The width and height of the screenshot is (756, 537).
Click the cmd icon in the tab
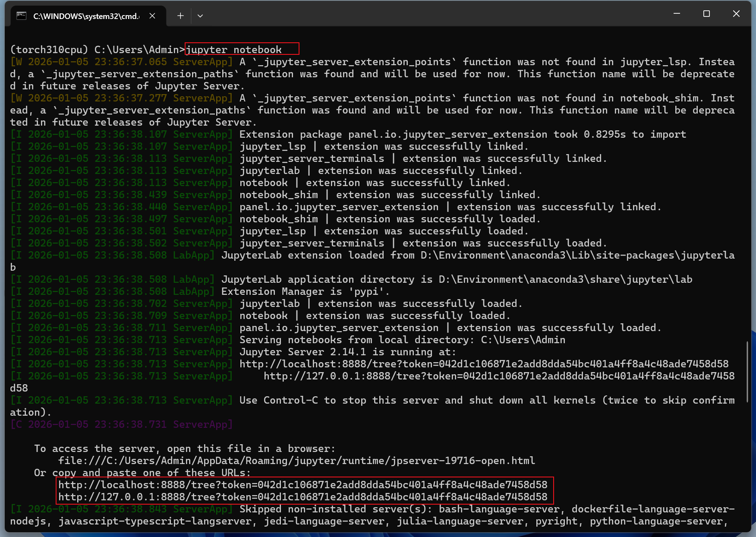coord(22,16)
